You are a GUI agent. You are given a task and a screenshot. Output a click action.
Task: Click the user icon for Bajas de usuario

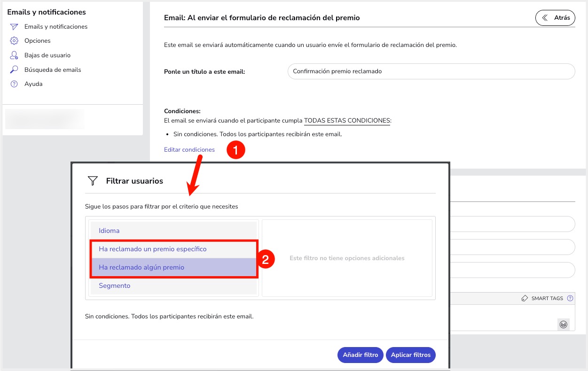[15, 55]
